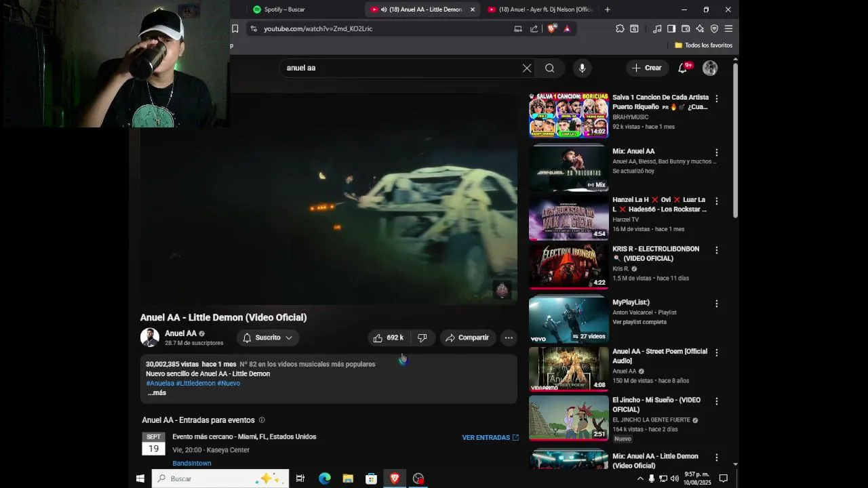This screenshot has height=488, width=868.
Task: Click Compartir to share the video
Action: [467, 338]
